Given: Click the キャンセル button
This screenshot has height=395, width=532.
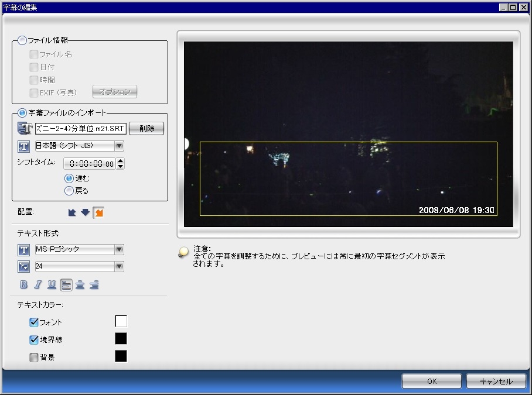Looking at the screenshot, I should pos(496,381).
